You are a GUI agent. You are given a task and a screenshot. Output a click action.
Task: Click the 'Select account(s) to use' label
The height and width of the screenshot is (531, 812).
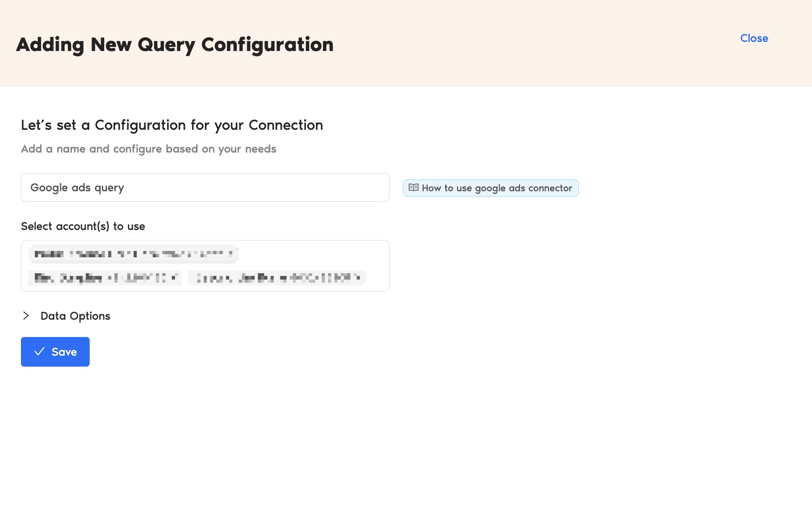coord(83,226)
